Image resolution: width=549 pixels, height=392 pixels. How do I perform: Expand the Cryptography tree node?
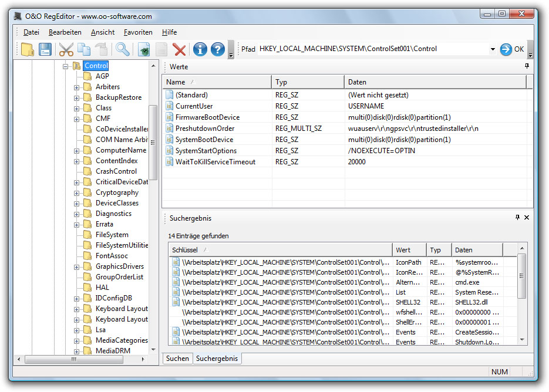[76, 192]
